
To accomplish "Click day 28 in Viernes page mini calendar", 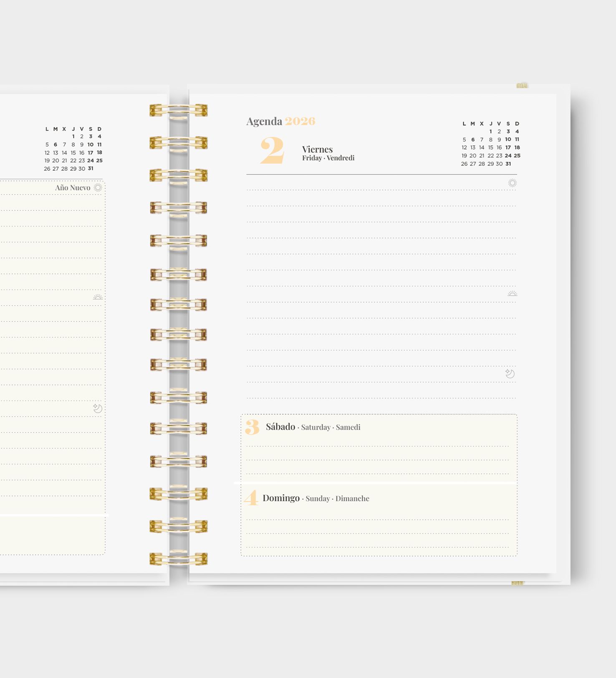I will 482,164.
